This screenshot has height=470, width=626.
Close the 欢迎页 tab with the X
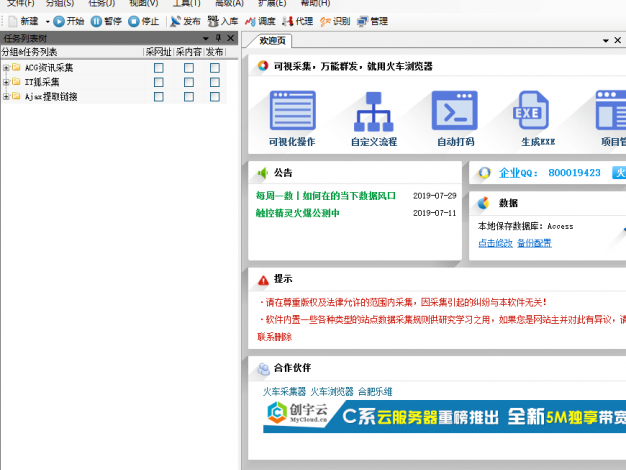pos(618,40)
